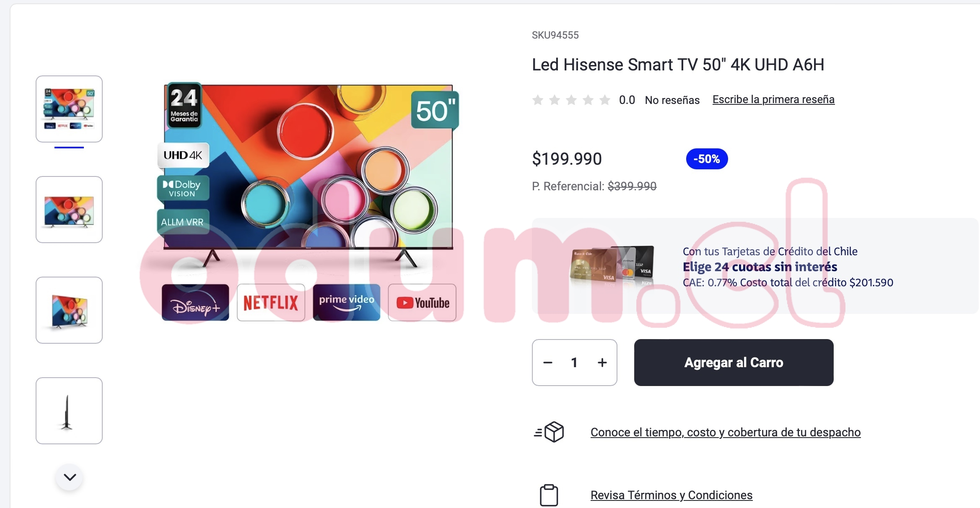The height and width of the screenshot is (508, 980).
Task: Select the third angled TV thumbnail
Action: pyautogui.click(x=69, y=310)
